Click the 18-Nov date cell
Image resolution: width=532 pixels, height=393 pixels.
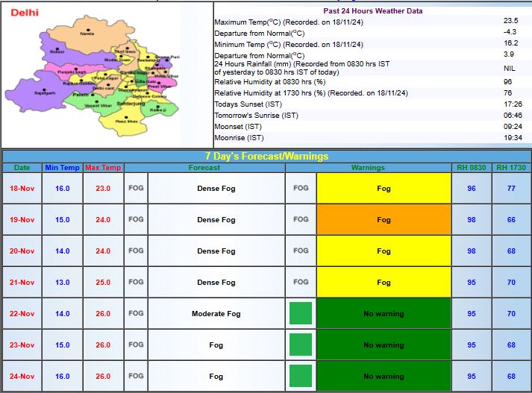(x=22, y=188)
